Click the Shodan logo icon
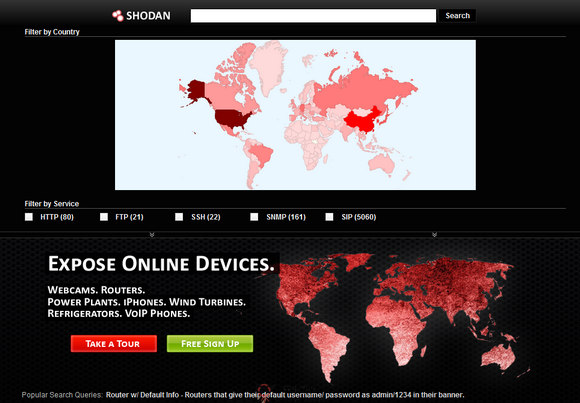The height and width of the screenshot is (403, 580). click(118, 16)
